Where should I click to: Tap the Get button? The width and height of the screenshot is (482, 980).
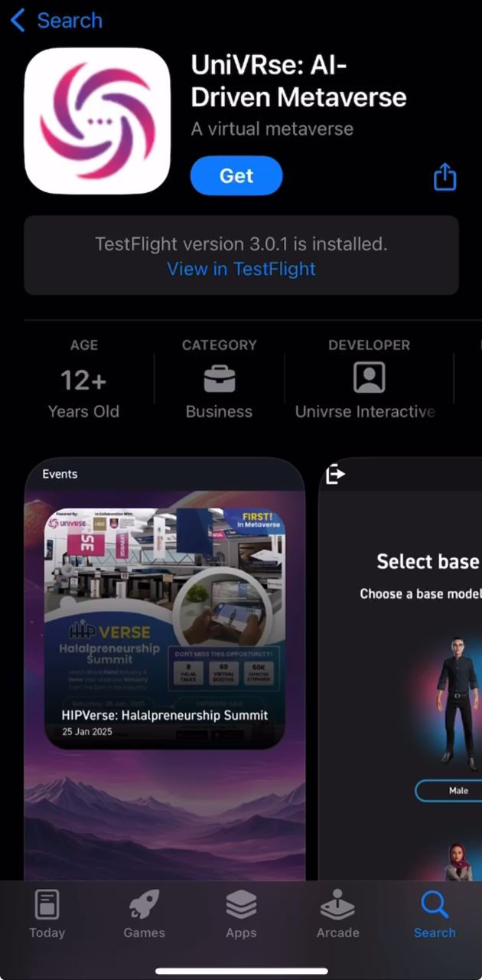click(236, 175)
